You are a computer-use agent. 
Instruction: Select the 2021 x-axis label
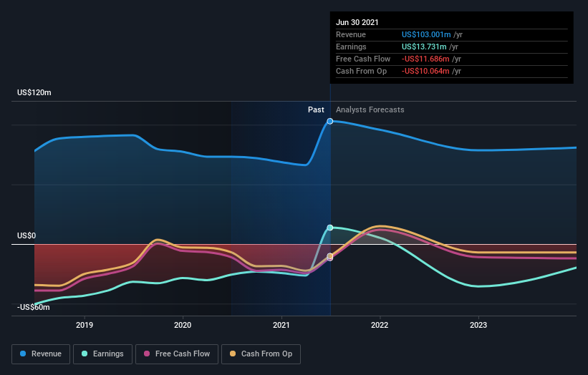pos(281,325)
